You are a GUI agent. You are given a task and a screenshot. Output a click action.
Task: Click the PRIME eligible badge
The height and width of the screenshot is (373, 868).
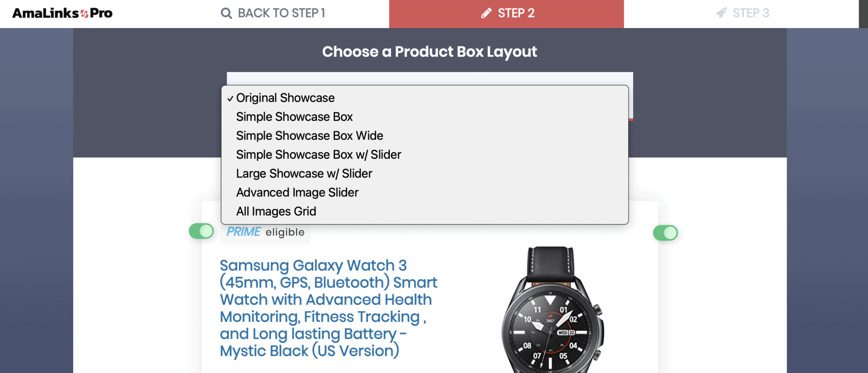pos(265,232)
